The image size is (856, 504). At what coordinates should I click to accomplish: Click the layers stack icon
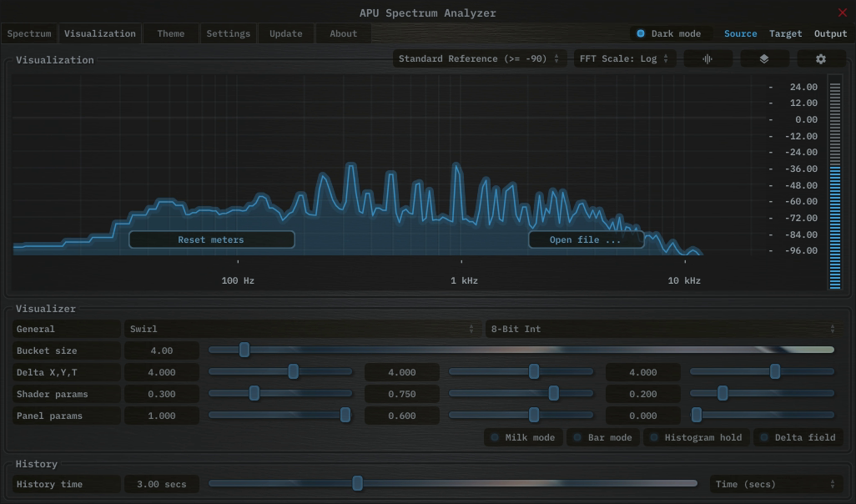(763, 59)
